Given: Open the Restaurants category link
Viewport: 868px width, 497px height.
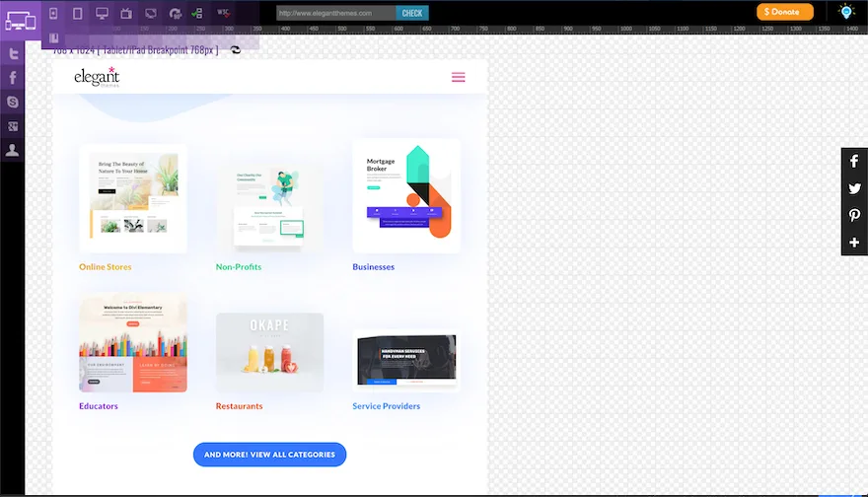Looking at the screenshot, I should [x=239, y=405].
